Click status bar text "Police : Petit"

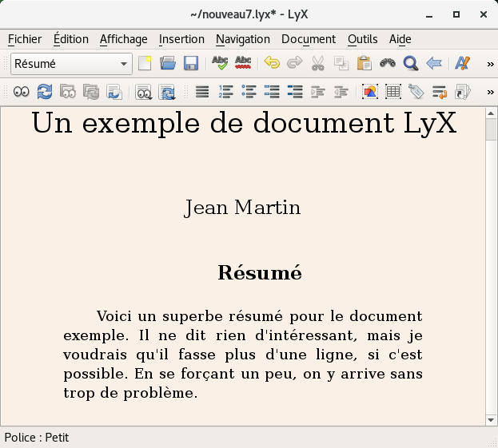click(x=37, y=438)
